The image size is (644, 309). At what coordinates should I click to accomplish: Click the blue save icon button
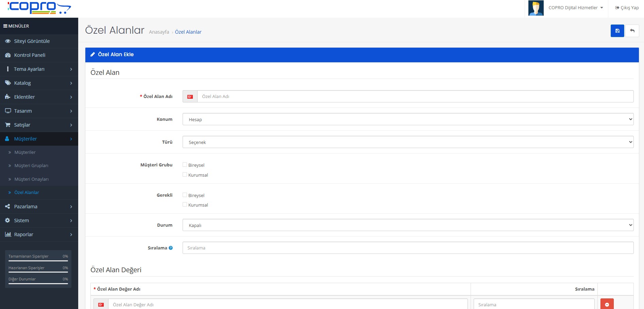pos(617,31)
